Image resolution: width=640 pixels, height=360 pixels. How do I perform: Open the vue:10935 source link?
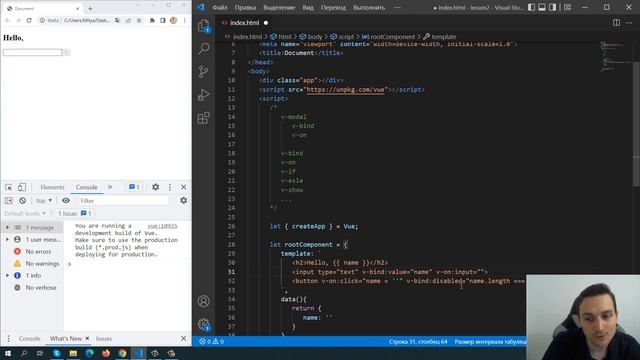[x=162, y=226]
